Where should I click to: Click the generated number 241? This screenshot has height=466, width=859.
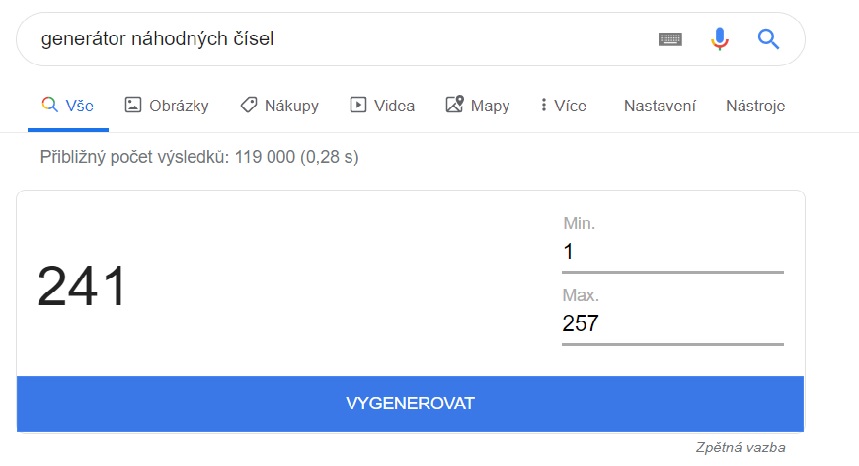[82, 287]
